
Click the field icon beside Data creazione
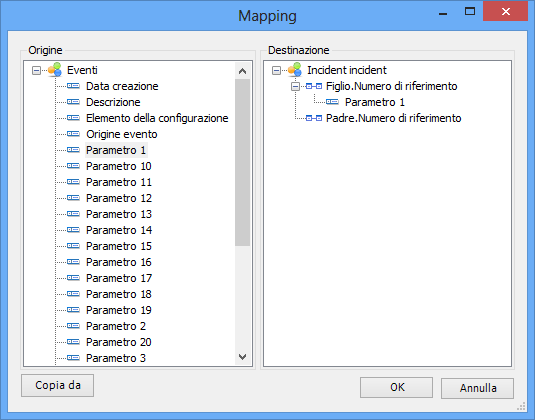click(x=73, y=86)
